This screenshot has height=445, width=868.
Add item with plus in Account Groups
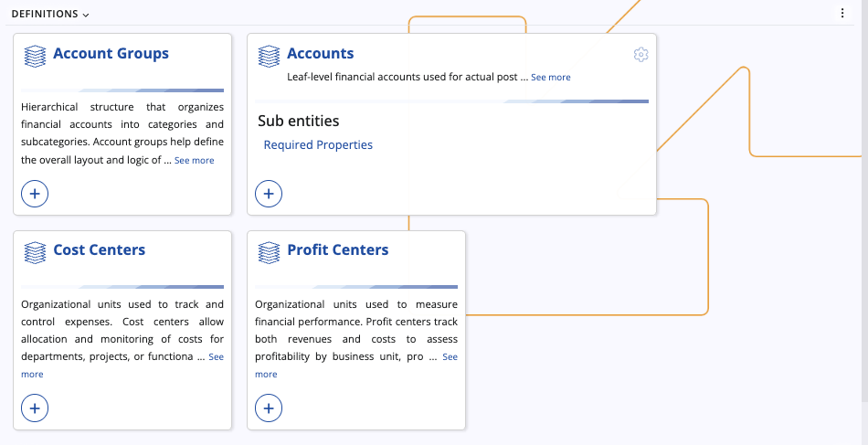tap(35, 194)
